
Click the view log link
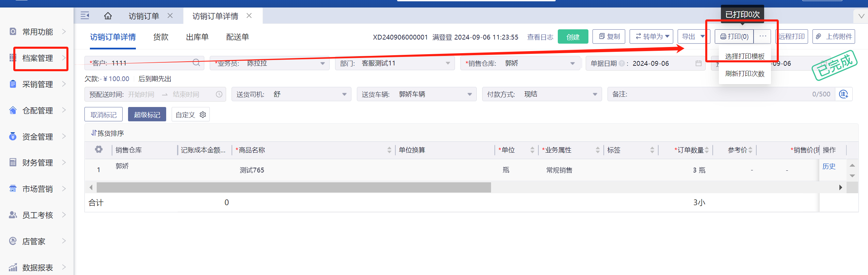tap(540, 37)
